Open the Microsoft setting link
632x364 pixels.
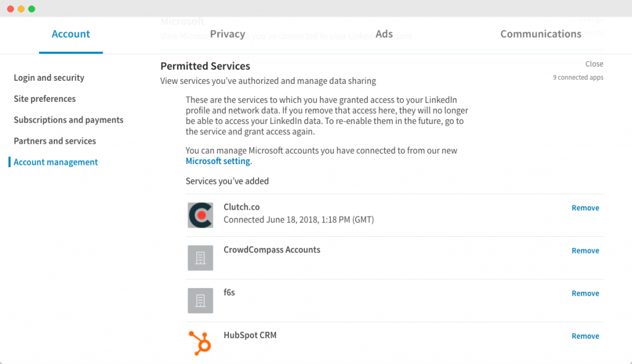tap(218, 161)
